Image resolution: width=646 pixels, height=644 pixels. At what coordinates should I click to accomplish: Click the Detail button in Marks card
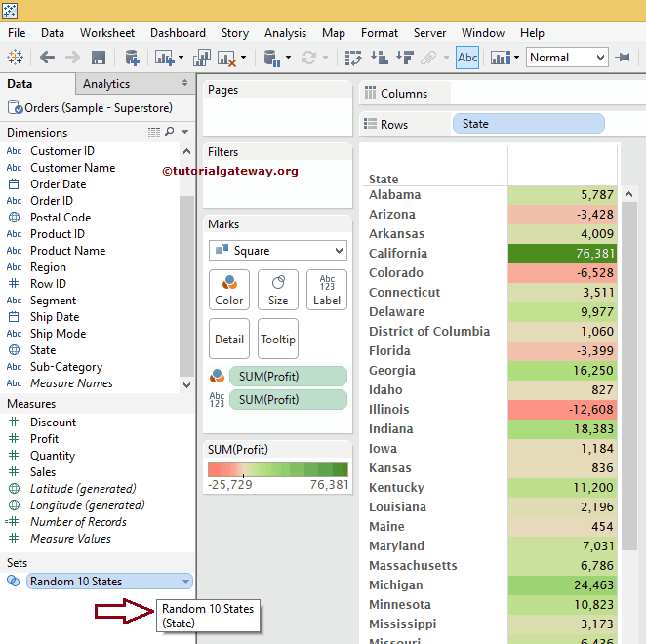click(x=229, y=340)
